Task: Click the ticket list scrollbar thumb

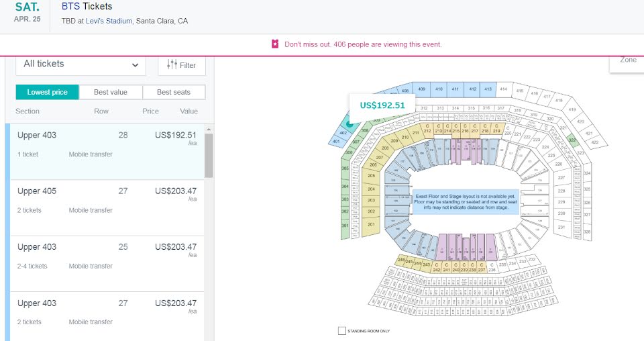Action: [x=209, y=155]
